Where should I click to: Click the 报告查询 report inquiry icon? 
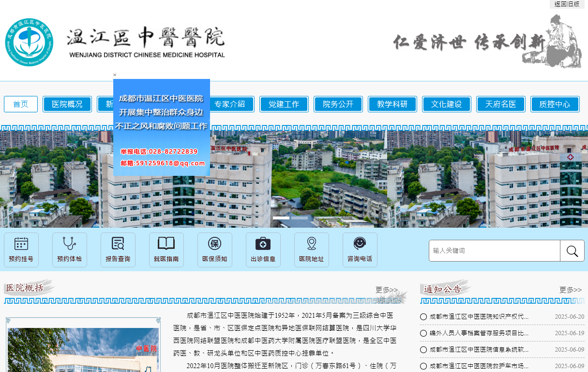click(118, 249)
